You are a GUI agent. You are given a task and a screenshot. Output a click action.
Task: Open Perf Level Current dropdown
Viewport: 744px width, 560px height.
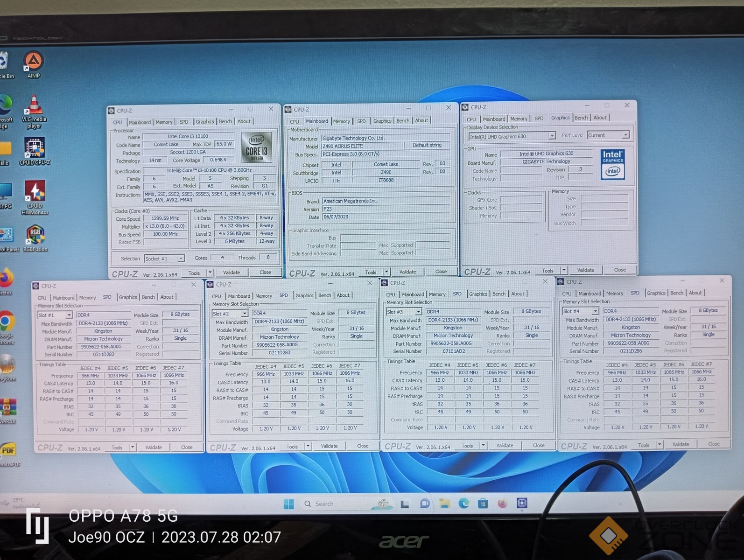tap(608, 135)
